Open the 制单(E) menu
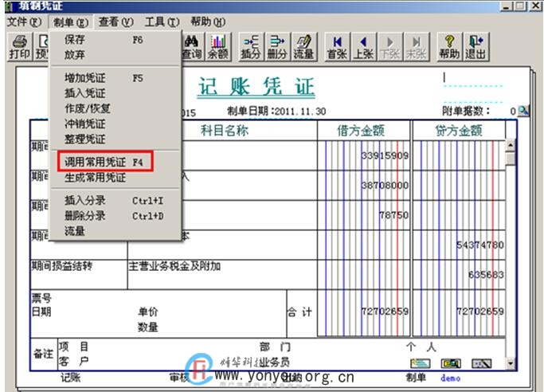544x392 pixels. 71,22
